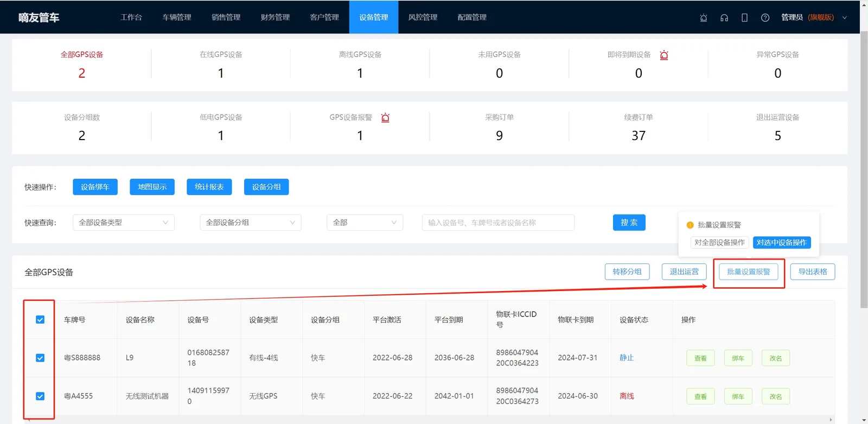Choose 对选中设备操作 in popover

point(782,243)
